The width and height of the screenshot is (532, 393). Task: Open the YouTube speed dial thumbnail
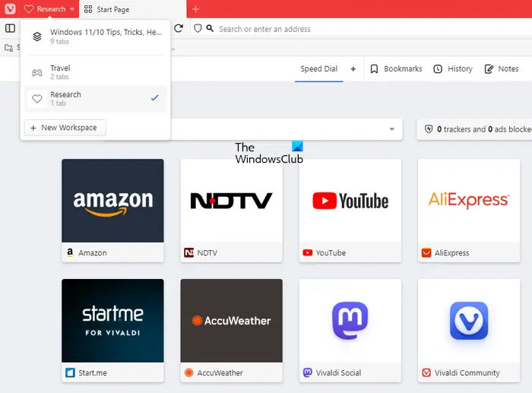pyautogui.click(x=350, y=201)
